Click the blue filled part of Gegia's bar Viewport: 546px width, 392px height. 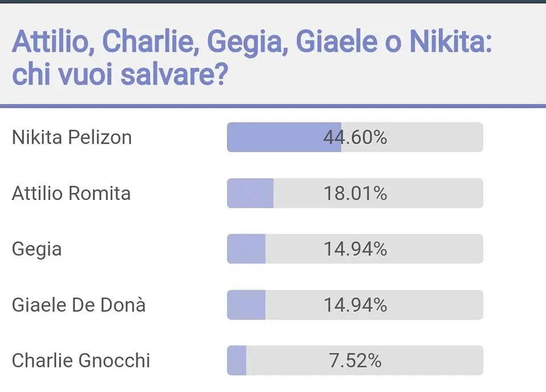pos(246,249)
